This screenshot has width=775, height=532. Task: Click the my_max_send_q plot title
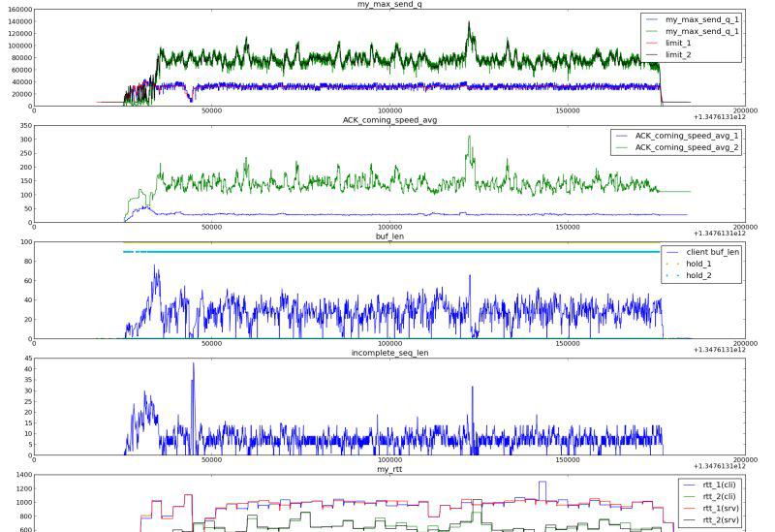(389, 4)
